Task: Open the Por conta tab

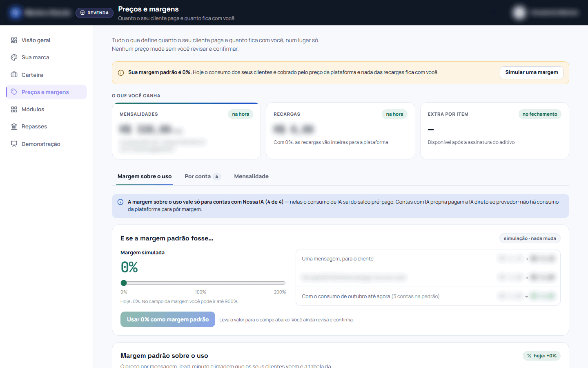Action: tap(203, 177)
